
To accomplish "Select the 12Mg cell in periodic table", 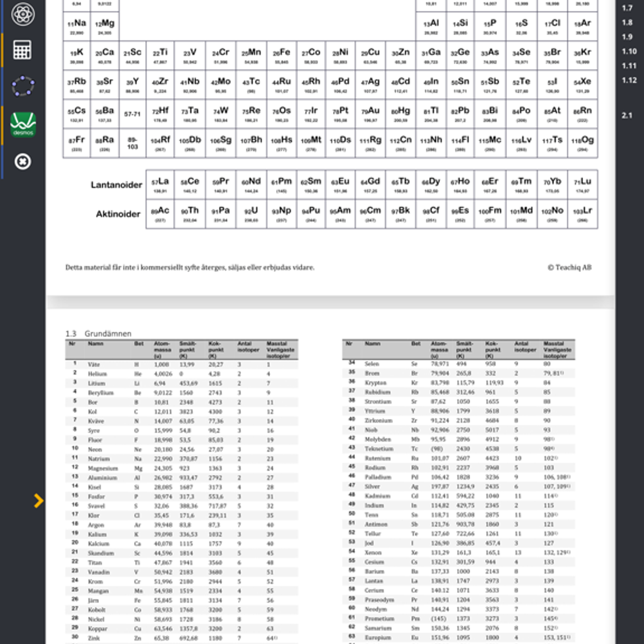I will (105, 26).
